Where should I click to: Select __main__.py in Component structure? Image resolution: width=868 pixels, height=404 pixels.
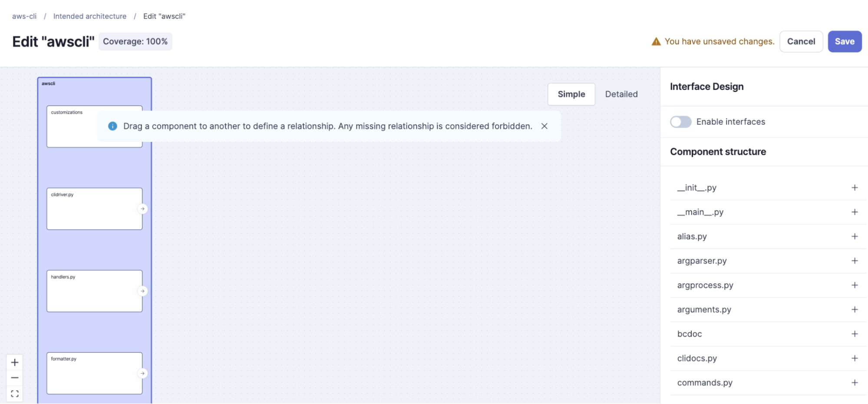(x=700, y=212)
